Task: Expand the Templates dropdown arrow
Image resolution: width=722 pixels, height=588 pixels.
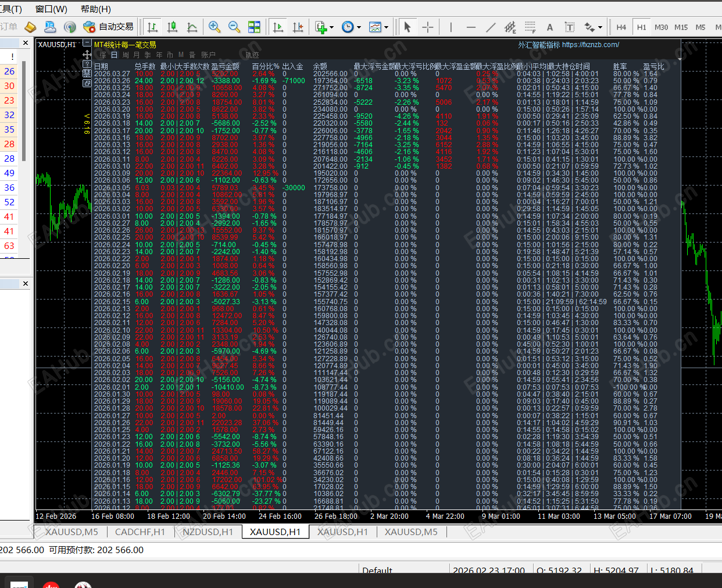Action: pos(386,27)
